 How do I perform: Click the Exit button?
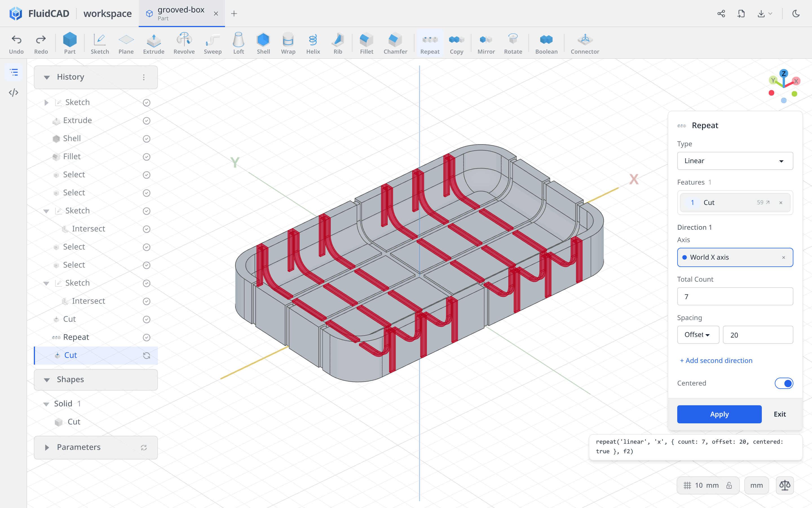[780, 414]
